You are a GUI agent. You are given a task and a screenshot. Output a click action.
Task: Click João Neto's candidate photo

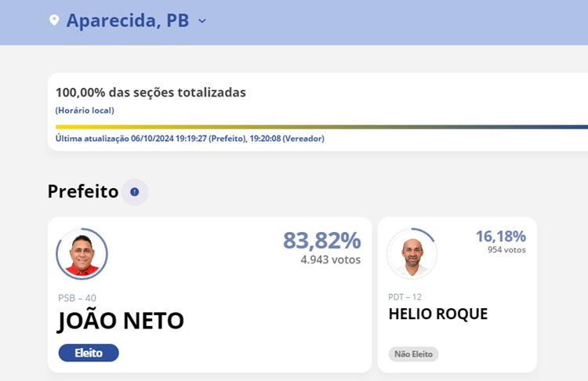(82, 254)
